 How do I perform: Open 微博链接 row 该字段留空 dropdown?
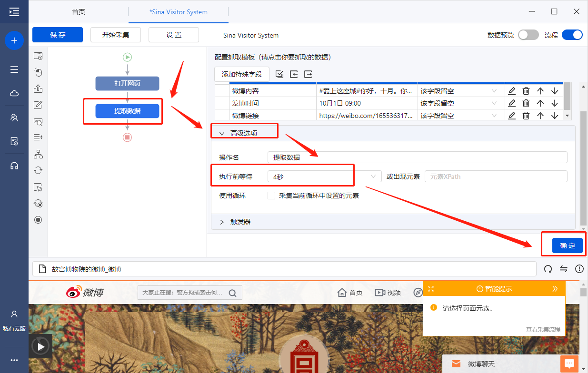tap(460, 116)
